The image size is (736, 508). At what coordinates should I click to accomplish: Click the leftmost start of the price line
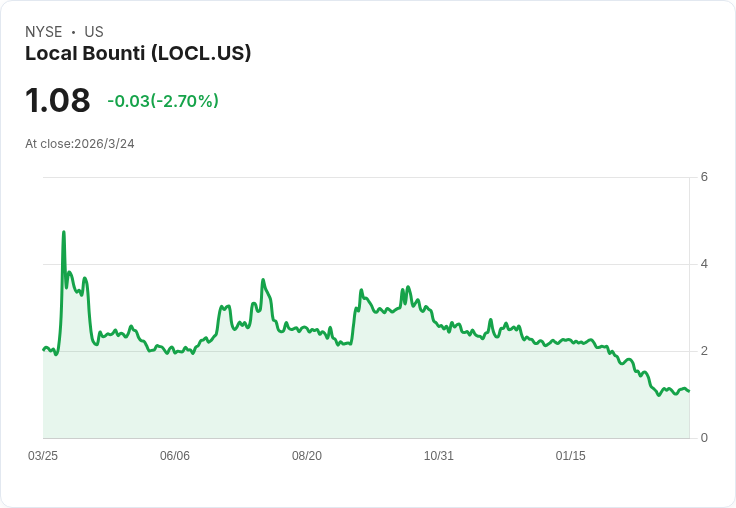(44, 349)
